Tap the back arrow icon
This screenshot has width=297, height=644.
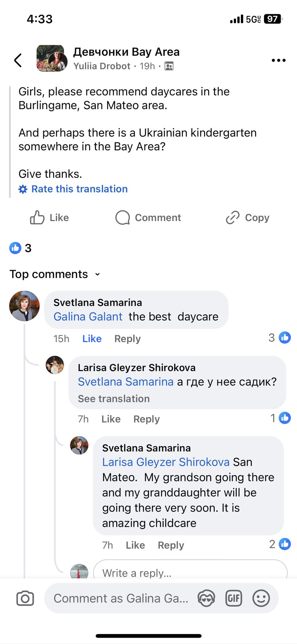(18, 60)
